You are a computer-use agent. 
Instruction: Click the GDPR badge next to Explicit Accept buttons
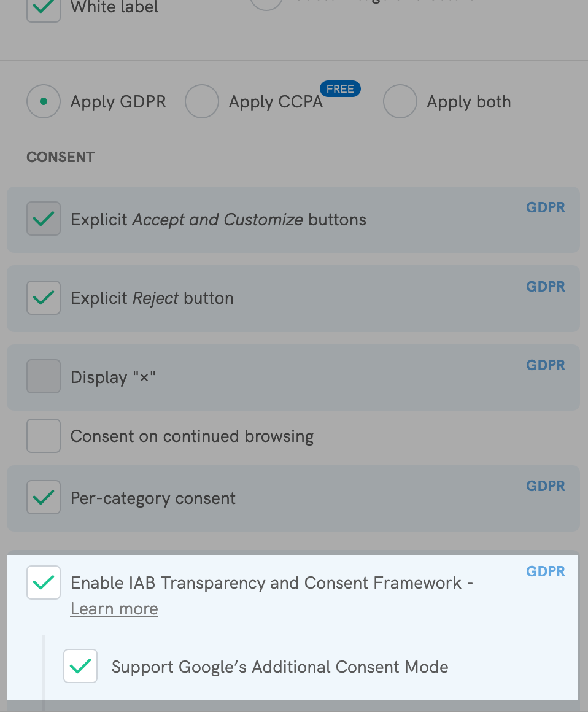(x=545, y=207)
